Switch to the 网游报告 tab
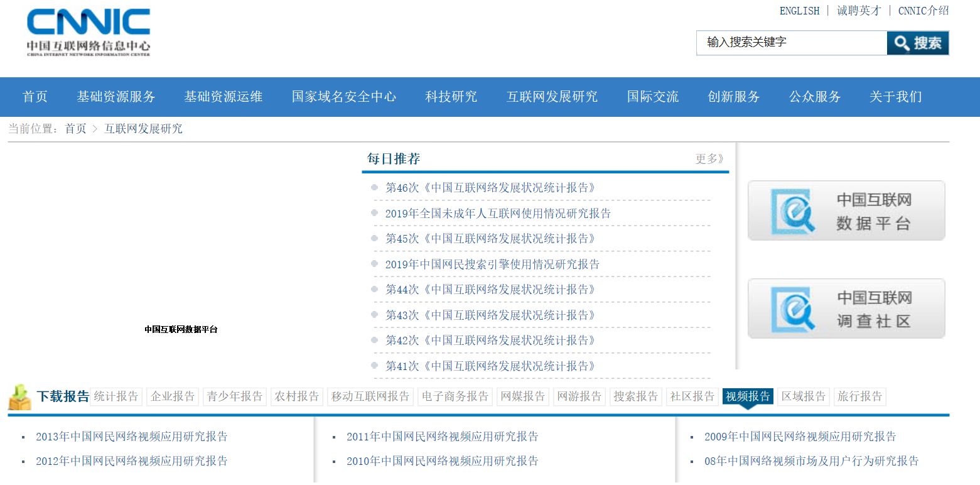 click(579, 396)
